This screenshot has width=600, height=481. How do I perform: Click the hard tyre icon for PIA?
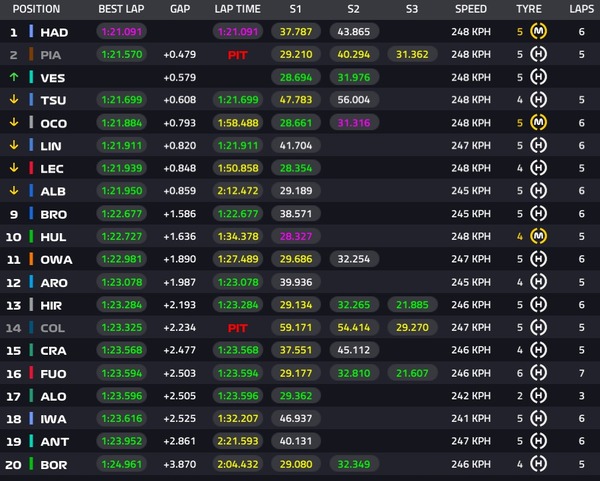542,55
